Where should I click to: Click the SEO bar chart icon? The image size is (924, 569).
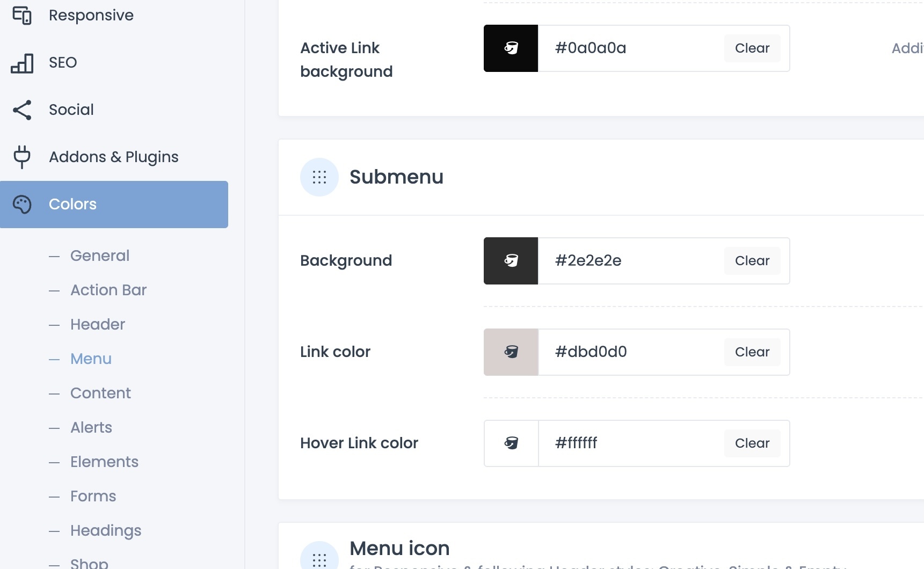(22, 63)
